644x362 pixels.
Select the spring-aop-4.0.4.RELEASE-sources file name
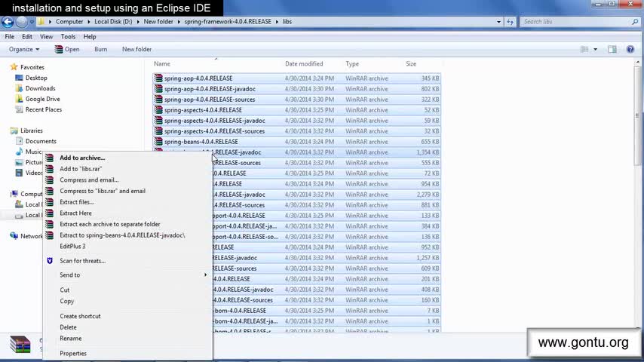click(210, 100)
